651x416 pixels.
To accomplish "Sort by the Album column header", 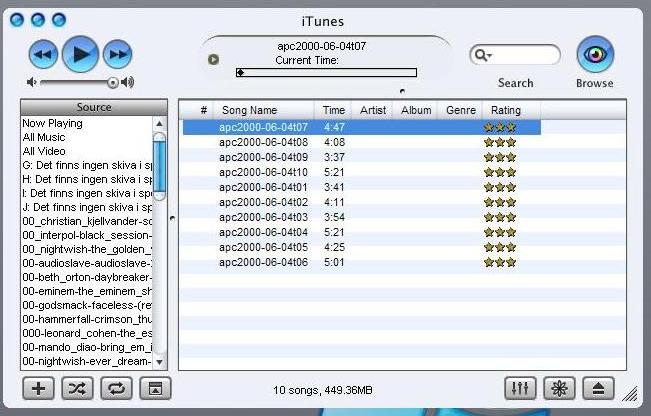I will click(x=416, y=110).
